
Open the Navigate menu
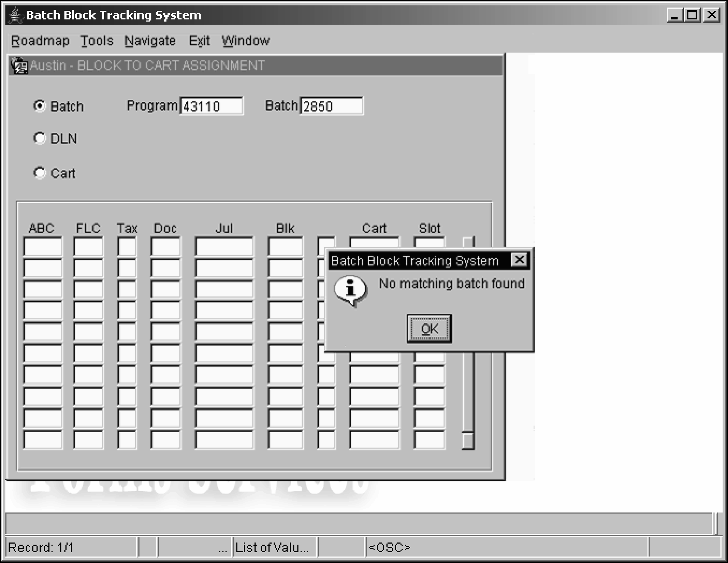[150, 41]
